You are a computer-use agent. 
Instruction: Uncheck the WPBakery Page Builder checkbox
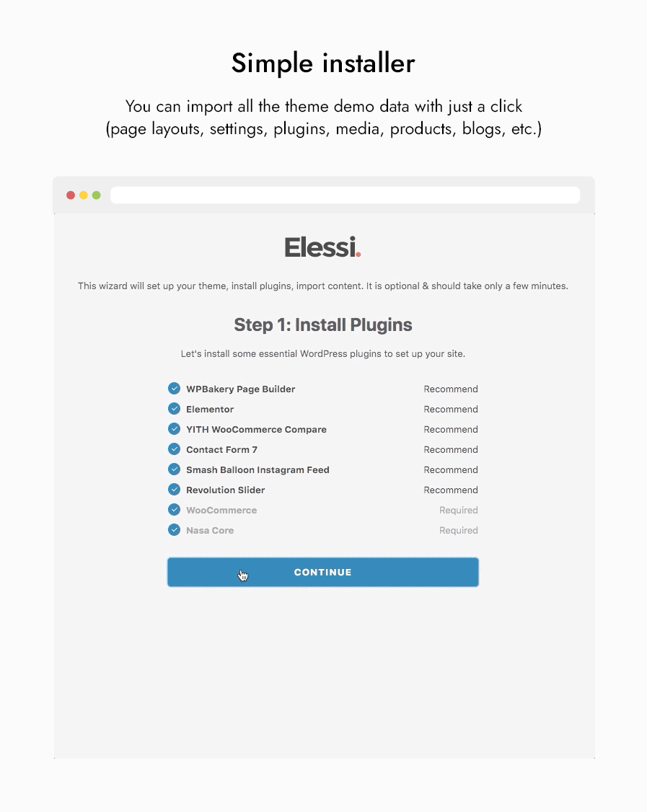pyautogui.click(x=174, y=389)
